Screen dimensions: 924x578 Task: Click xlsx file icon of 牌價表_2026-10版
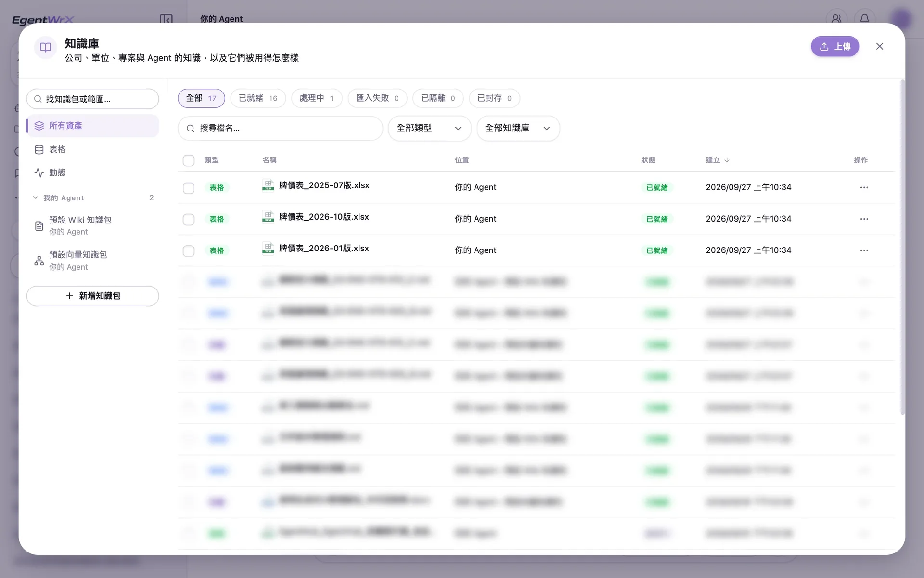[268, 217]
